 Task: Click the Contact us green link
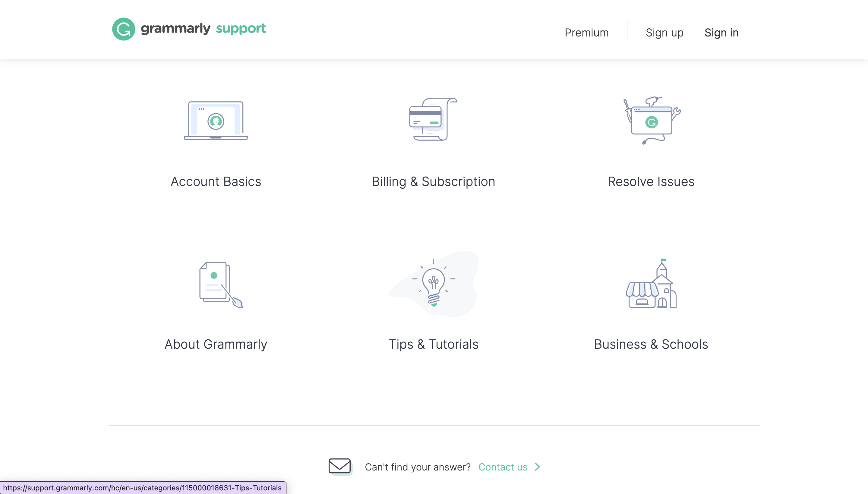(509, 467)
